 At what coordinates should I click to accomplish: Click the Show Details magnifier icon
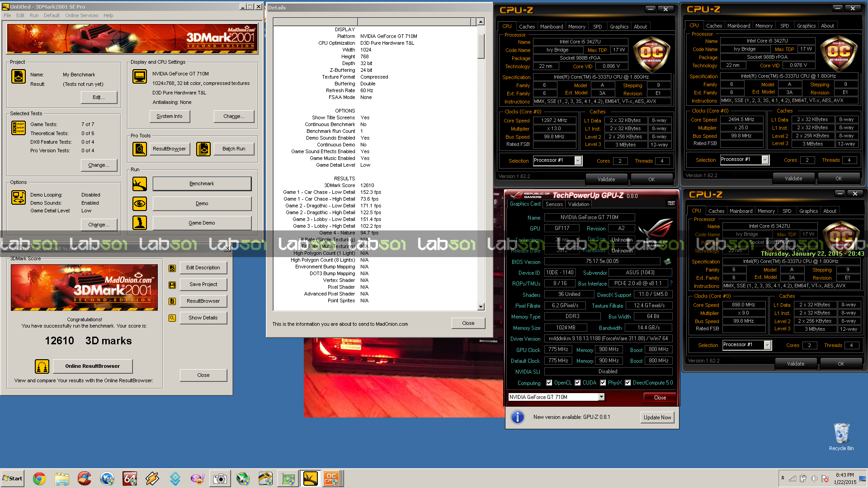172,318
